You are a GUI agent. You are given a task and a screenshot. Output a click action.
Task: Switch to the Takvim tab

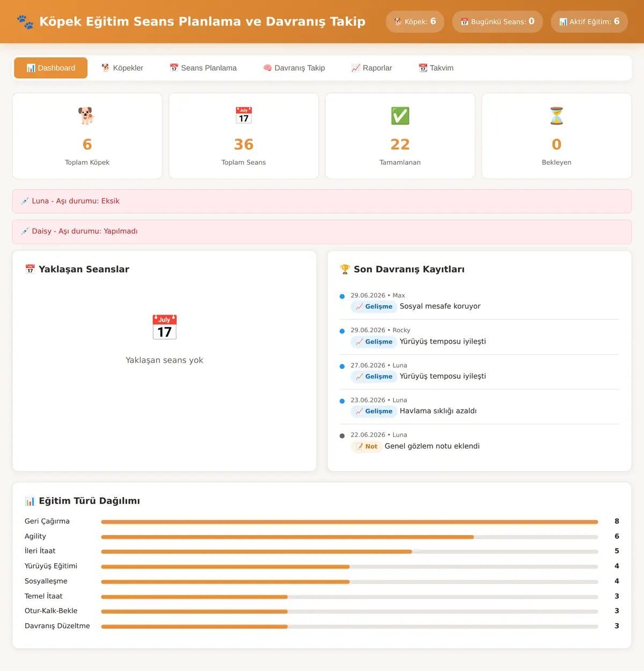[436, 68]
